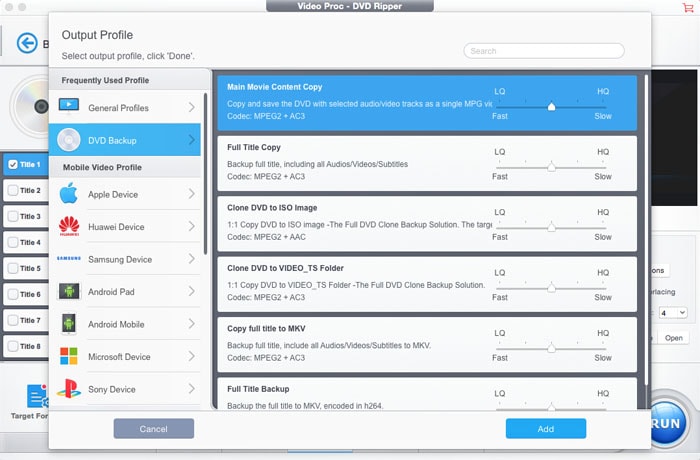Click the Search profile field
This screenshot has height=460, width=700.
[x=544, y=51]
